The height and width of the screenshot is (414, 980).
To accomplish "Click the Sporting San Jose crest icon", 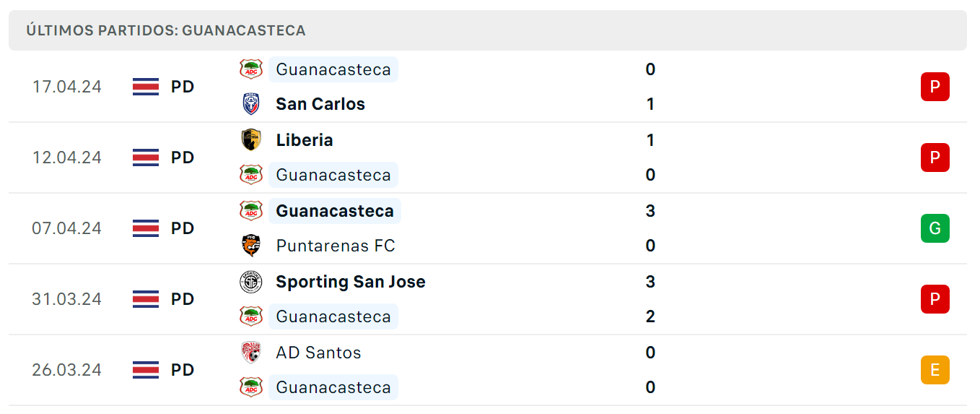I will pyautogui.click(x=251, y=282).
